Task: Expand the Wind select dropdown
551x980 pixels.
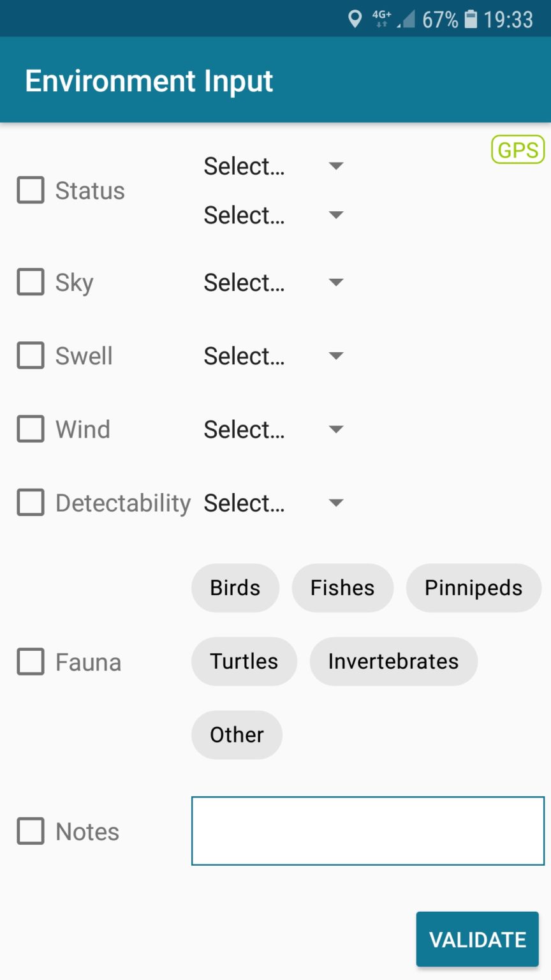Action: [x=273, y=429]
